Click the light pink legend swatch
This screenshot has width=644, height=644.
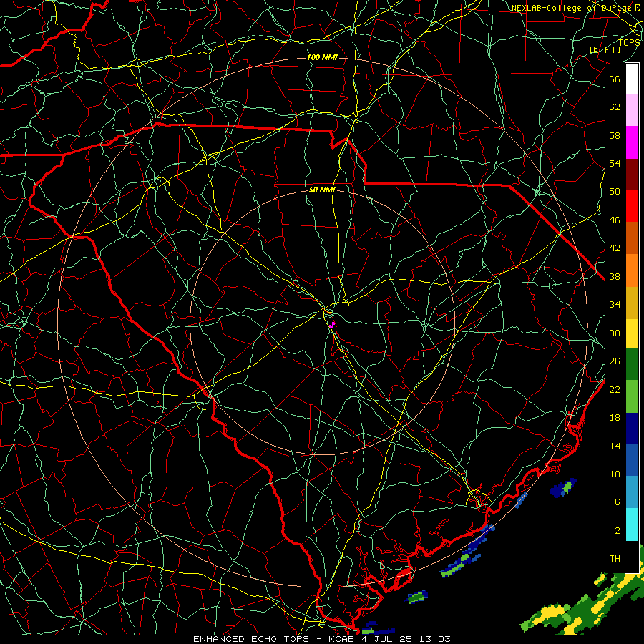[x=632, y=110]
